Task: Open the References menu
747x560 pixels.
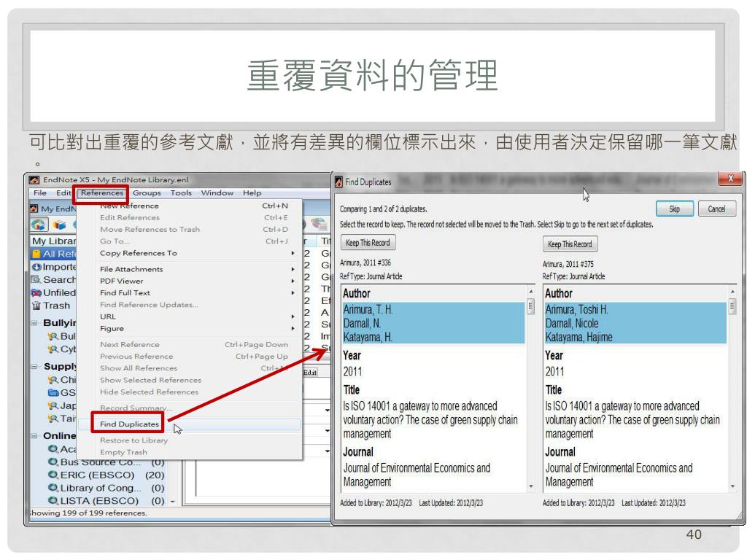Action: coord(102,192)
